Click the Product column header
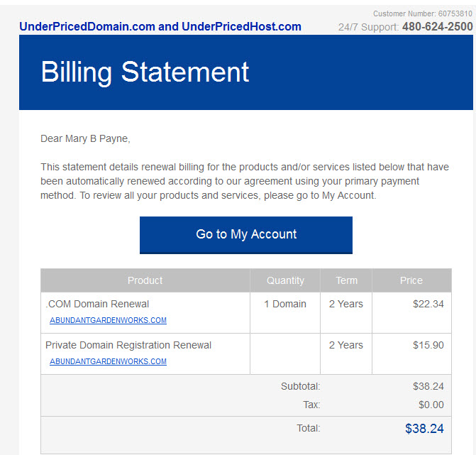The image size is (476, 455). pos(145,280)
